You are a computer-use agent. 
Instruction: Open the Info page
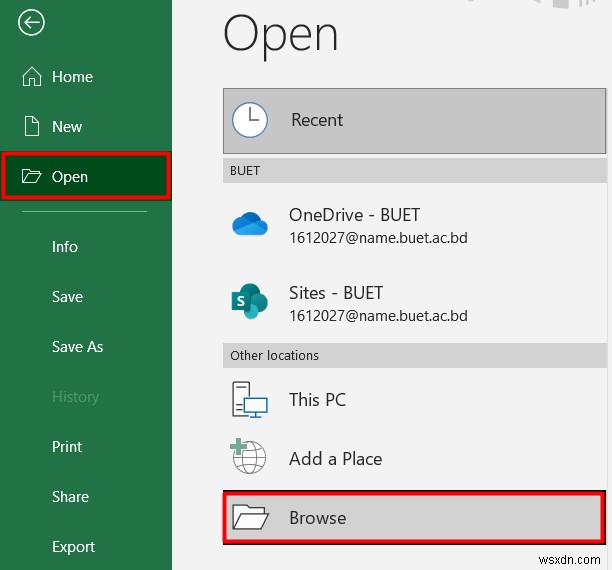click(86, 247)
